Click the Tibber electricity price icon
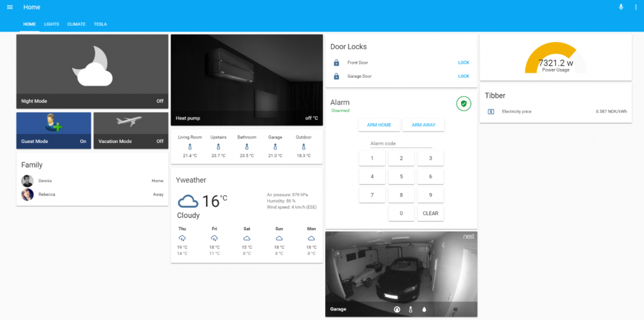Screen dimensions: 644x320 (x=491, y=111)
